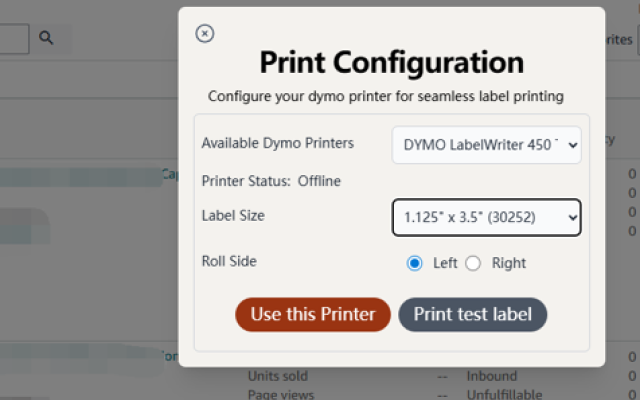Click the Label Size label text
Viewport: 640px width, 400px height.
[x=233, y=216]
